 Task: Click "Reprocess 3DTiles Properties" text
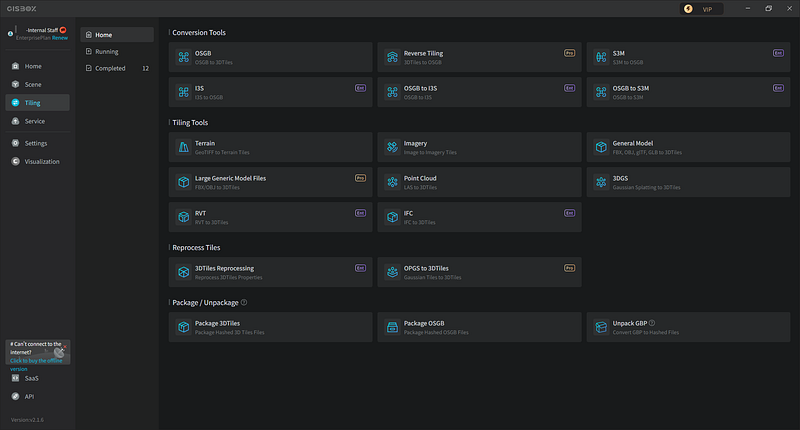pos(229,277)
